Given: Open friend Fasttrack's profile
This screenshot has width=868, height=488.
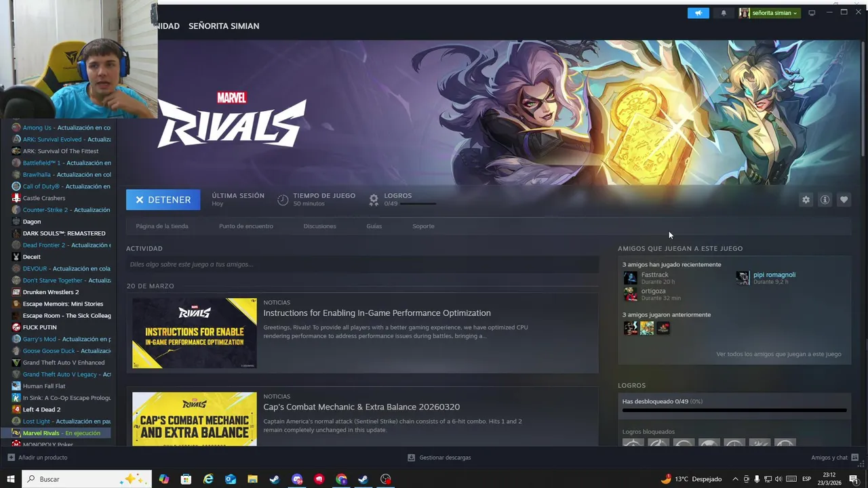Looking at the screenshot, I should pyautogui.click(x=655, y=274).
